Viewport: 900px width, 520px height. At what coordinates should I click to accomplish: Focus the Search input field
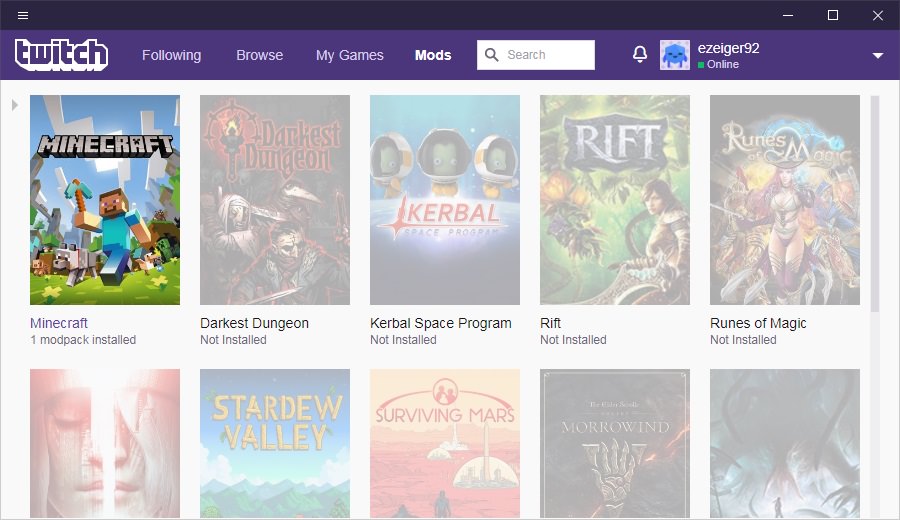536,55
